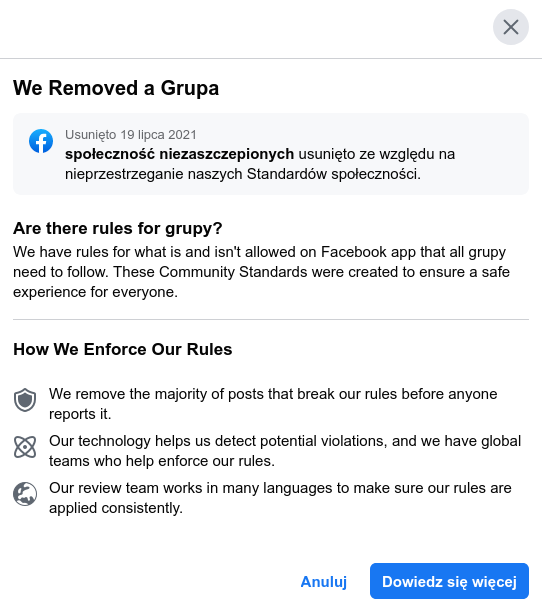Click the divider line above How We Enforce

tap(271, 320)
